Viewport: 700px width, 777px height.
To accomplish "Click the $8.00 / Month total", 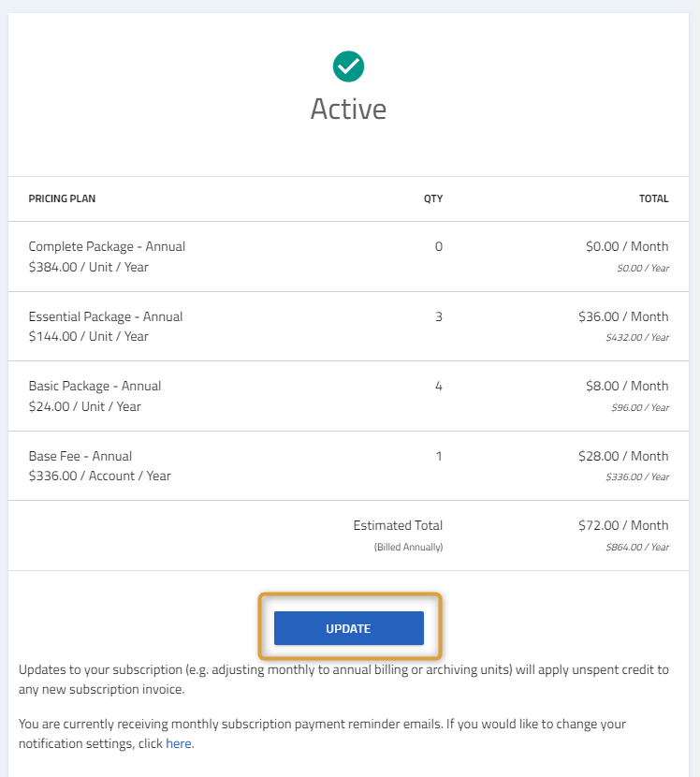I will (x=627, y=386).
